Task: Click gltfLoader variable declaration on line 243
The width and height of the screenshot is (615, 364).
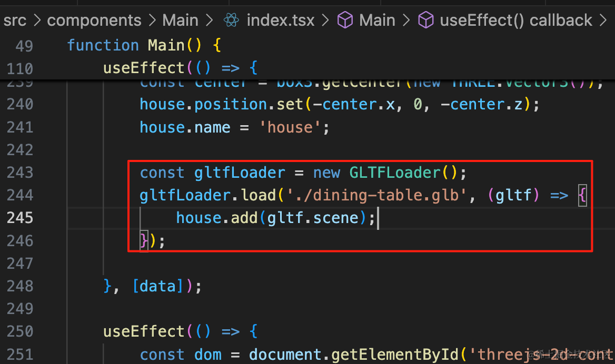Action: click(x=240, y=173)
